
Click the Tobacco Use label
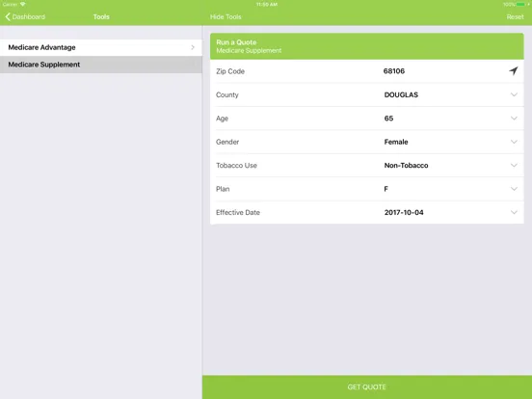236,165
